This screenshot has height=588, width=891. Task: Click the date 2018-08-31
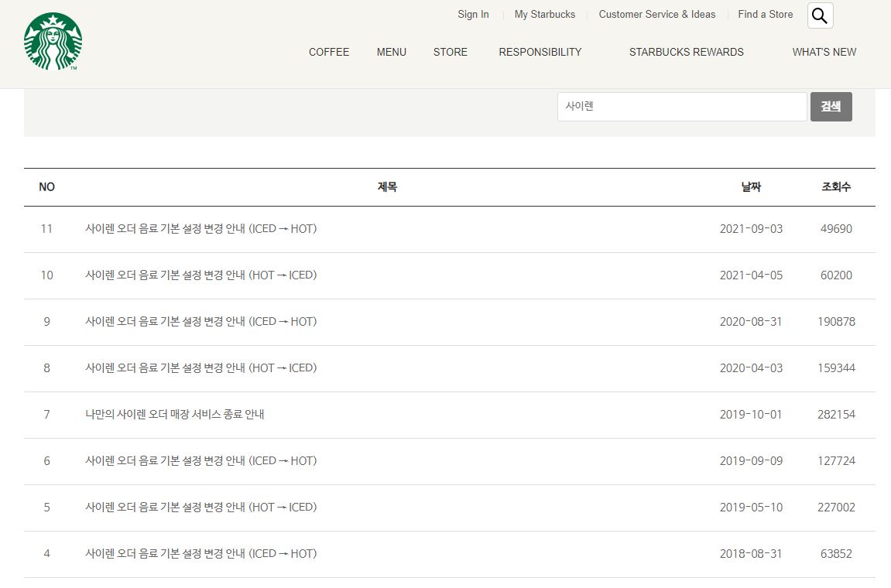[x=751, y=554]
